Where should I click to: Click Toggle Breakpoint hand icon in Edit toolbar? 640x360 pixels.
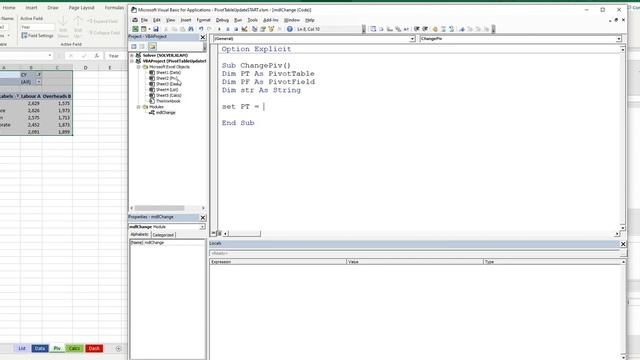(435, 29)
